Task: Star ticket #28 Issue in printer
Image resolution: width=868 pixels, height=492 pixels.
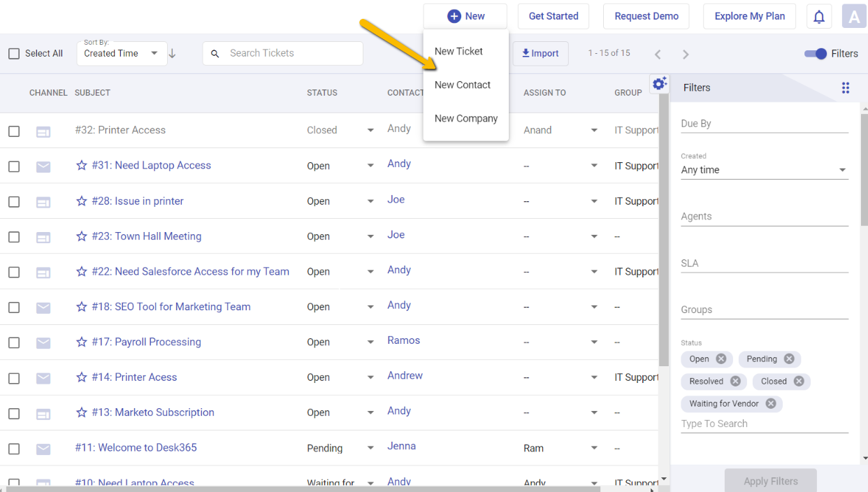Action: tap(82, 201)
